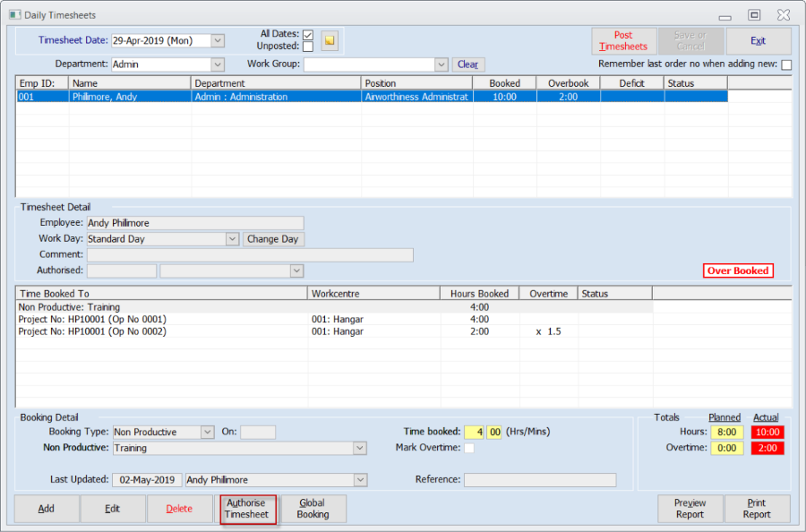Click the Exit button
This screenshot has height=532, width=806.
click(x=759, y=41)
